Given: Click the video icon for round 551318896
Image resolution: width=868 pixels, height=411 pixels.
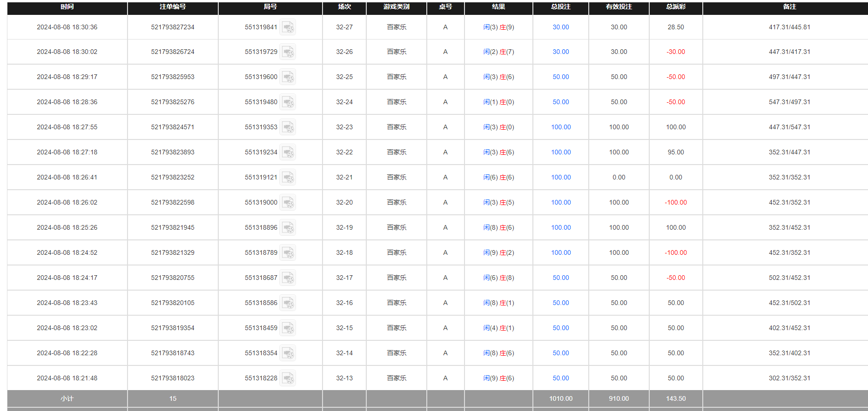Looking at the screenshot, I should coord(288,228).
